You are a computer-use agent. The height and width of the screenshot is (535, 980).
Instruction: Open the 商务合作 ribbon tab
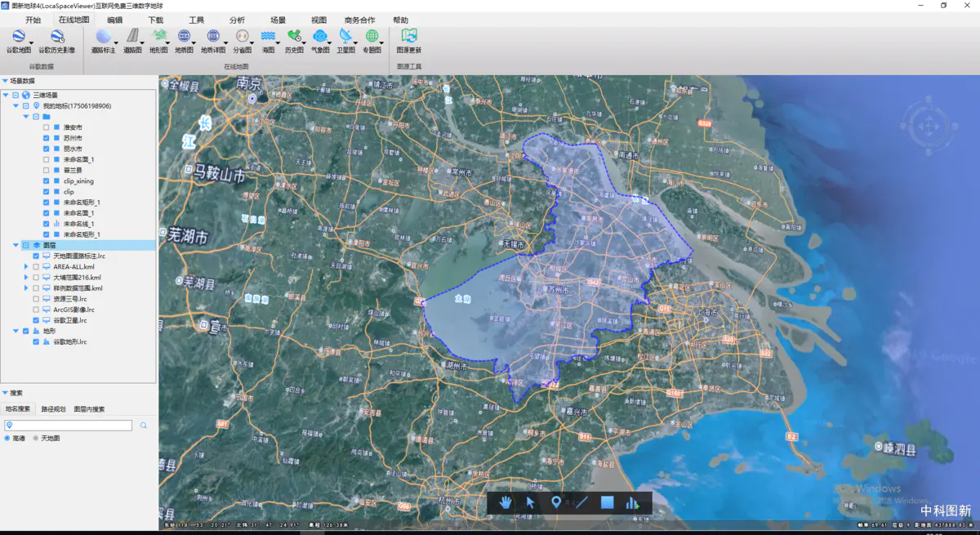pos(360,20)
